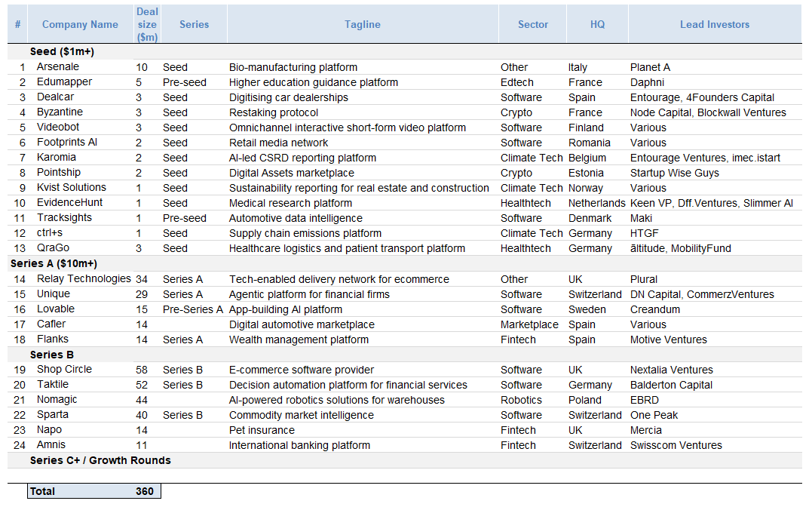Click the 'Edumapper' company cell

tap(64, 81)
